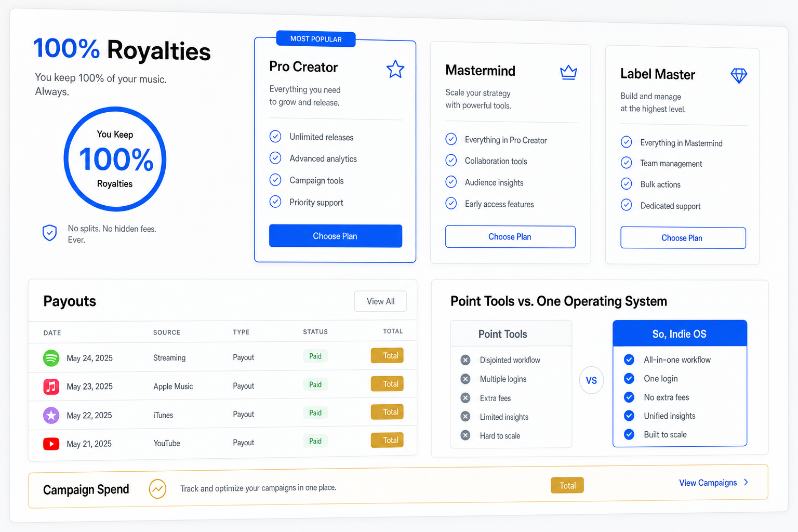
Task: Click the check beside Priority support
Action: tap(275, 202)
